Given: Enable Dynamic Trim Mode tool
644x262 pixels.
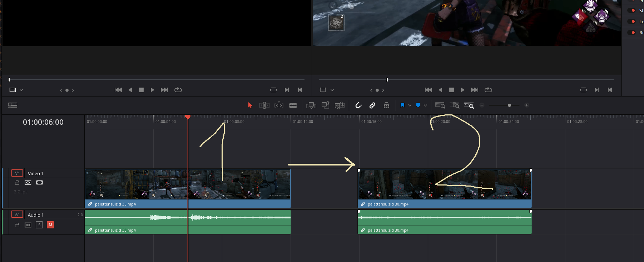Looking at the screenshot, I should 279,105.
